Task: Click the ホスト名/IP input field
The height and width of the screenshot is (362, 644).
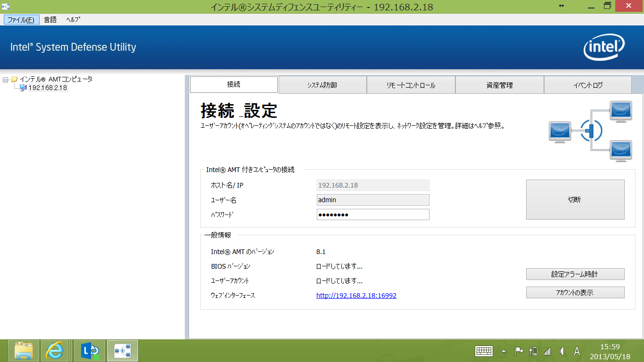Action: point(373,185)
